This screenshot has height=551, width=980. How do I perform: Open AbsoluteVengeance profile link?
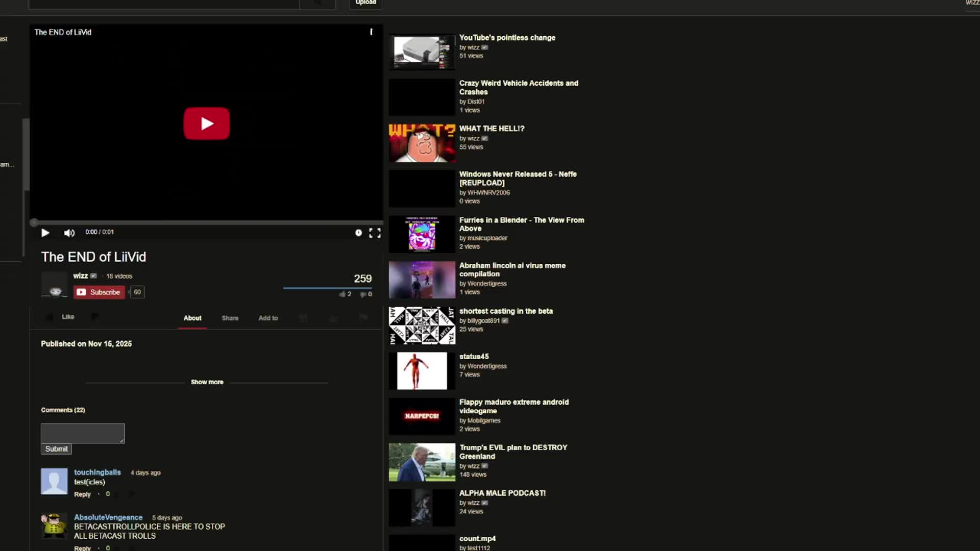[x=108, y=517]
